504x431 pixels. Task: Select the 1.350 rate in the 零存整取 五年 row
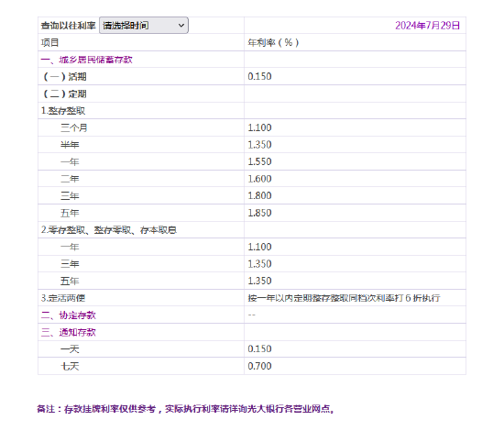pos(259,282)
